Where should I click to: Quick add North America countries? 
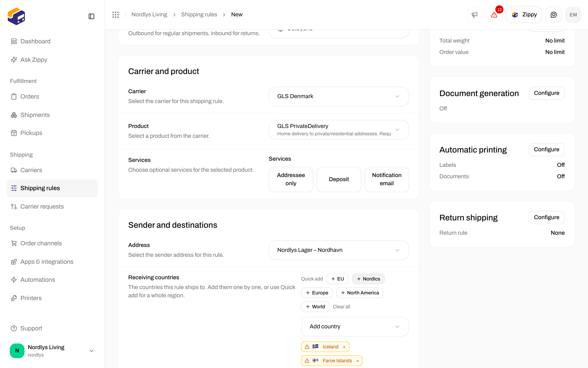[360, 293]
